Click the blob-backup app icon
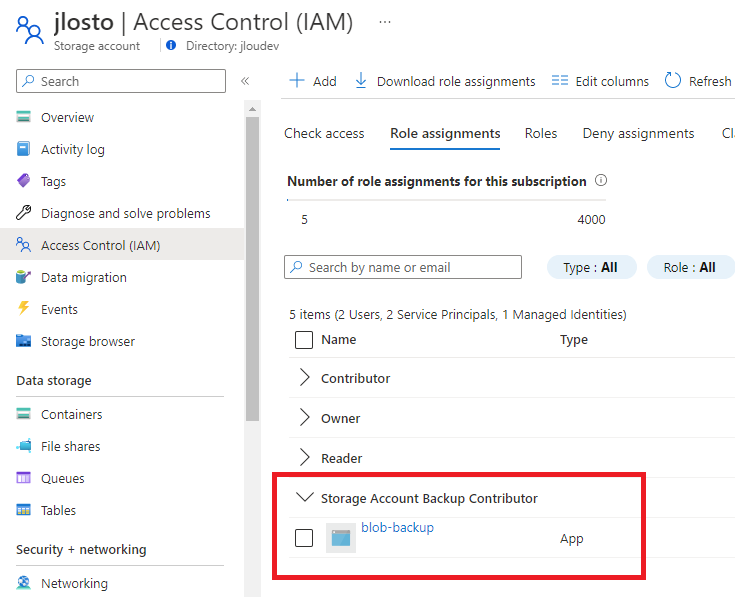Image resolution: width=735 pixels, height=597 pixels. pos(341,538)
